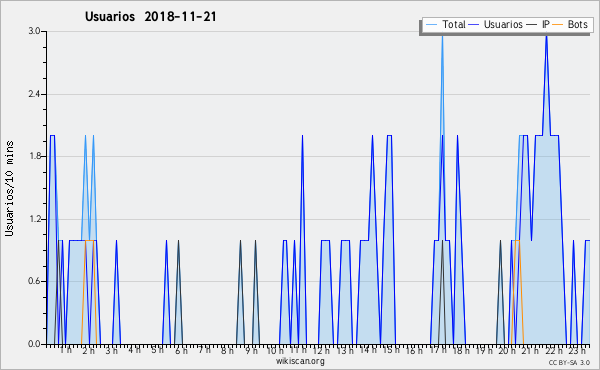600x370 pixels.
Task: Click the '16 h' x-axis label
Action: pos(414,350)
